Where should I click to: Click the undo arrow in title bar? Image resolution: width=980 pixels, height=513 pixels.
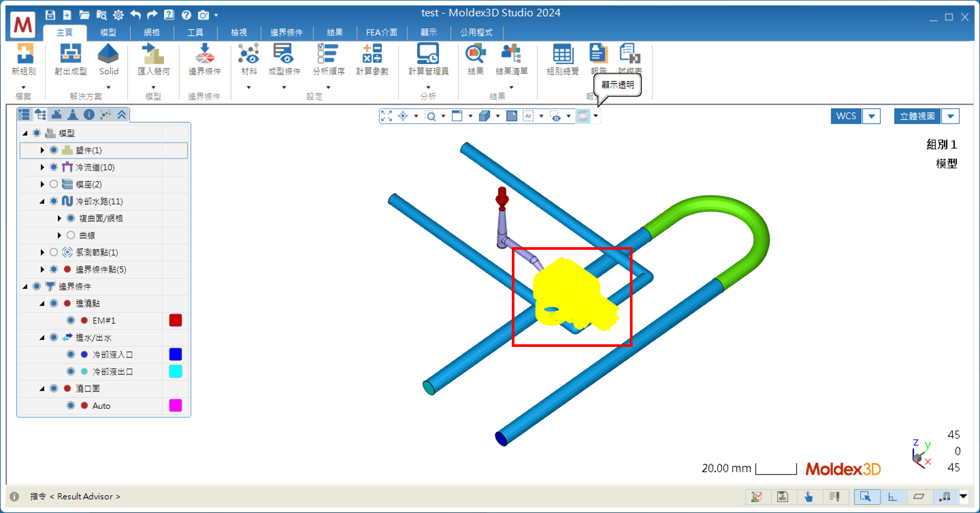[135, 15]
